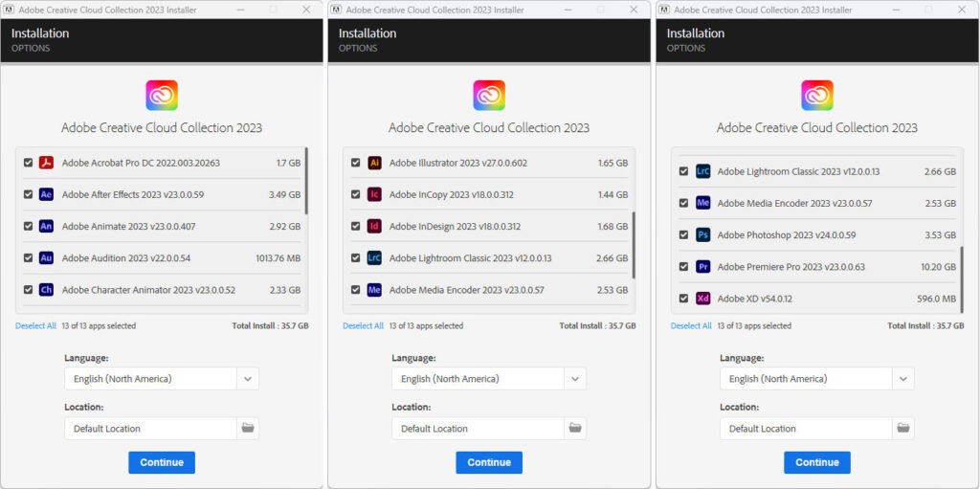Uncheck Lightroom Classic checkbox in middle window
The image size is (980, 489).
(x=356, y=257)
